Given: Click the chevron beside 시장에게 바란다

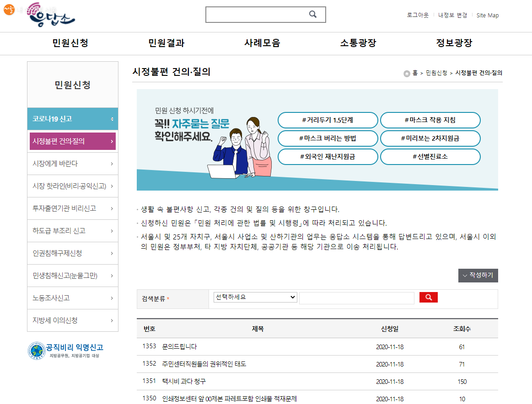Looking at the screenshot, I should [112, 164].
